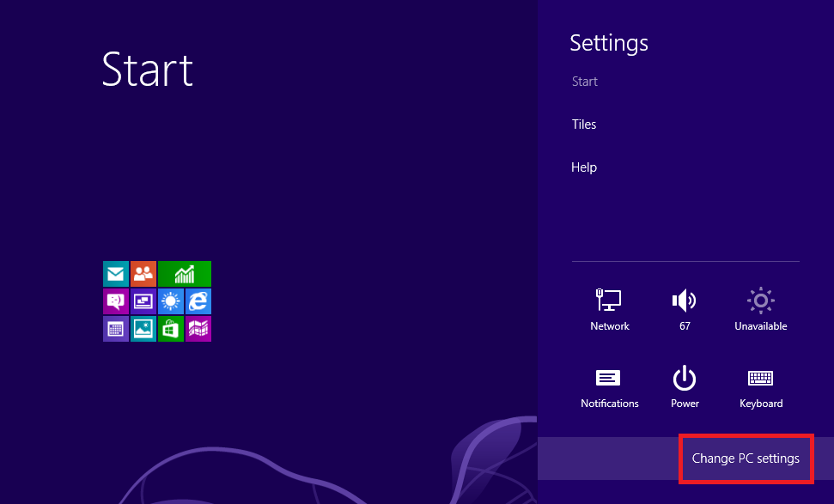Image resolution: width=834 pixels, height=504 pixels.
Task: Open the Maps tile
Action: [x=198, y=329]
